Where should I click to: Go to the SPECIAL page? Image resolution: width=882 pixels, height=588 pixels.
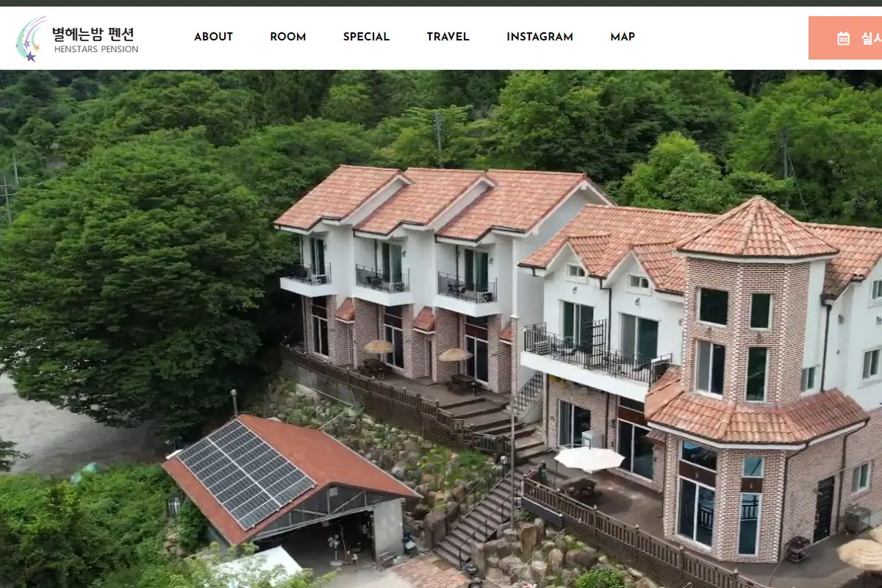click(366, 37)
